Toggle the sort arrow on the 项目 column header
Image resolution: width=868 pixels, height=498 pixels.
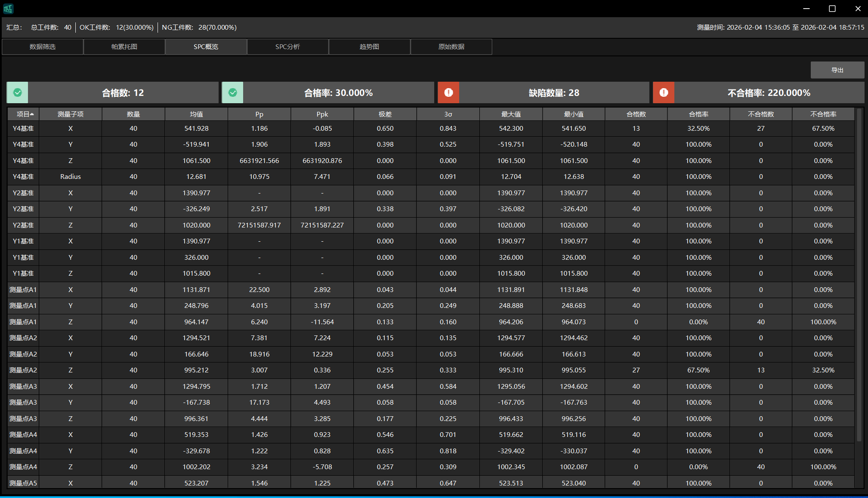point(32,114)
